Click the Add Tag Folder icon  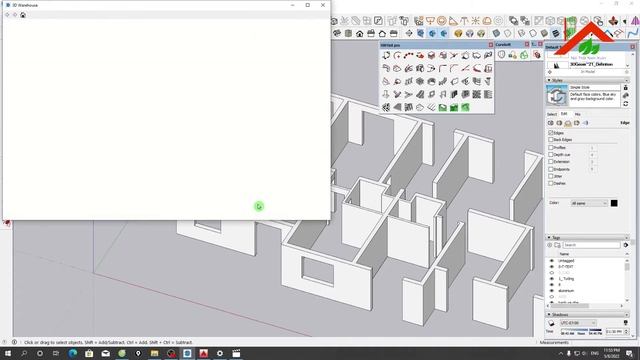557,245
